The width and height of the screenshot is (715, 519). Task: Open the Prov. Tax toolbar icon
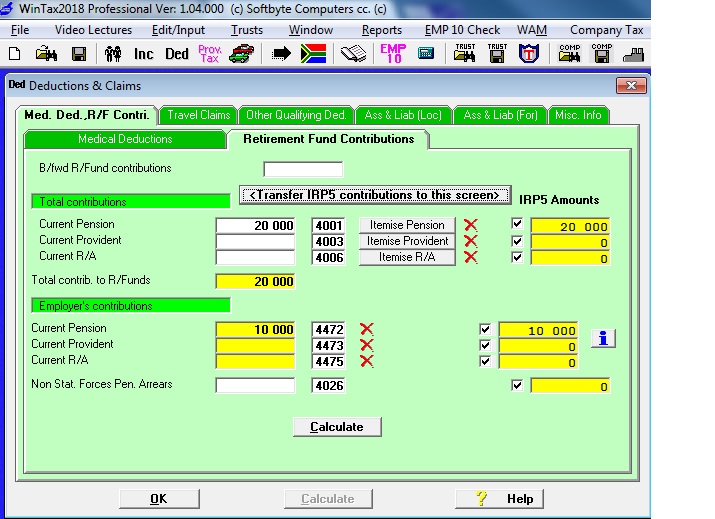[210, 54]
